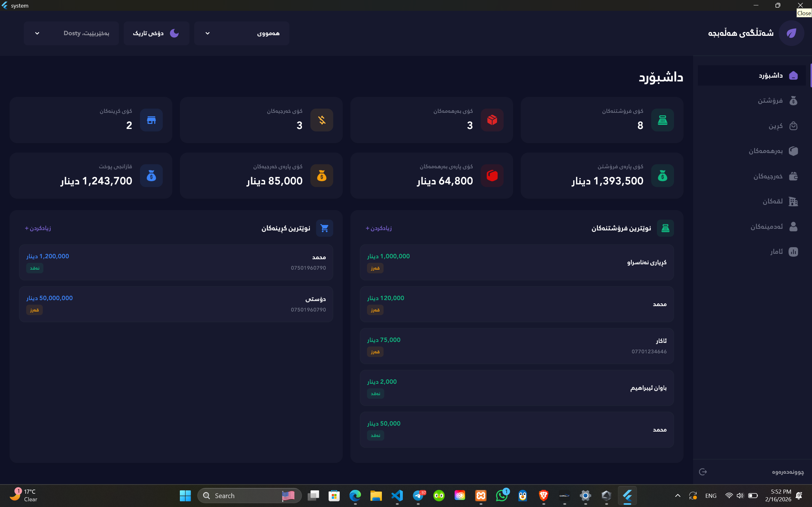Click the green cash register icon on the sales count card
812x507 pixels.
coord(662,120)
